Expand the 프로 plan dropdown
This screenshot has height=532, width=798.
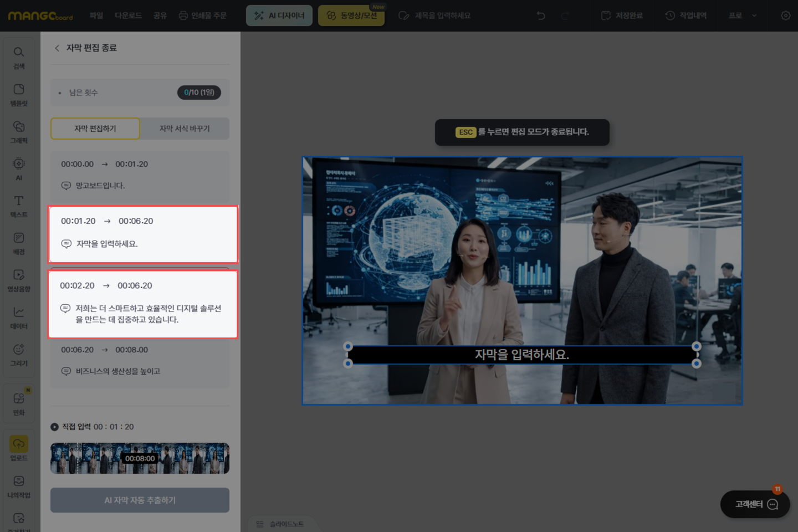(x=742, y=16)
